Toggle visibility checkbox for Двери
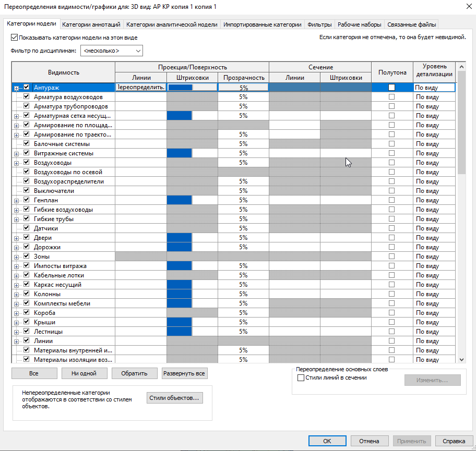 27,237
